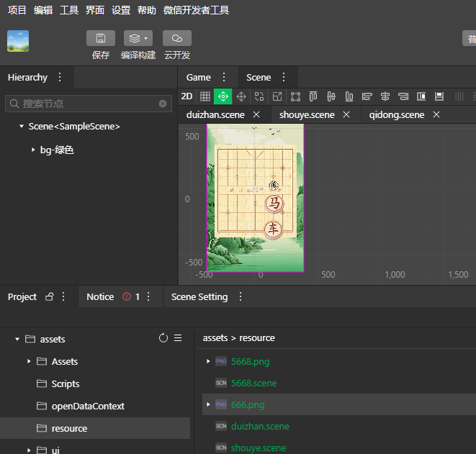The height and width of the screenshot is (454, 476).
Task: Click the align vertical center icon
Action: point(331,96)
